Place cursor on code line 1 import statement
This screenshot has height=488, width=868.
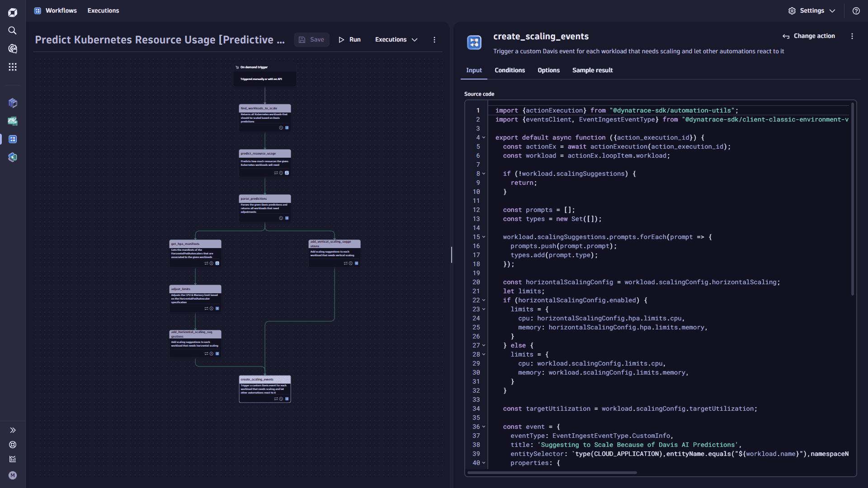coord(617,110)
